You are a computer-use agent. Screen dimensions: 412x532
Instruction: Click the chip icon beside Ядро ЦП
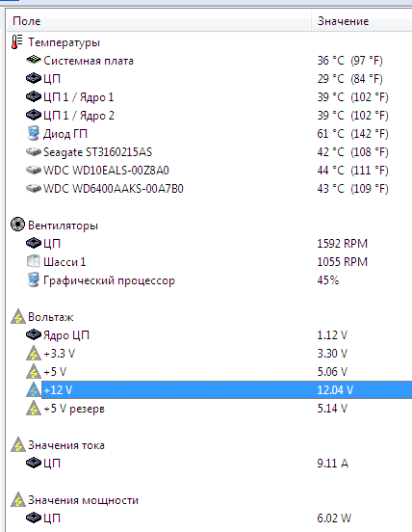click(33, 334)
